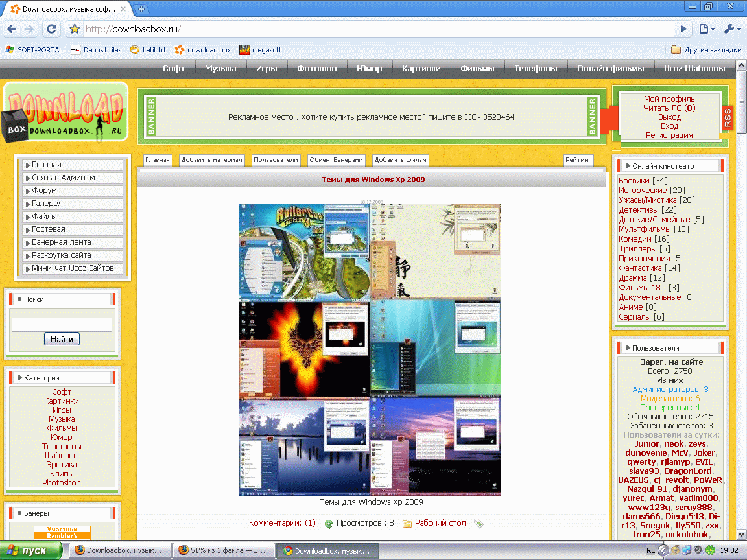Viewport: 747px width, 560px height.
Task: Open the Галерея sidebar link
Action: pyautogui.click(x=73, y=204)
